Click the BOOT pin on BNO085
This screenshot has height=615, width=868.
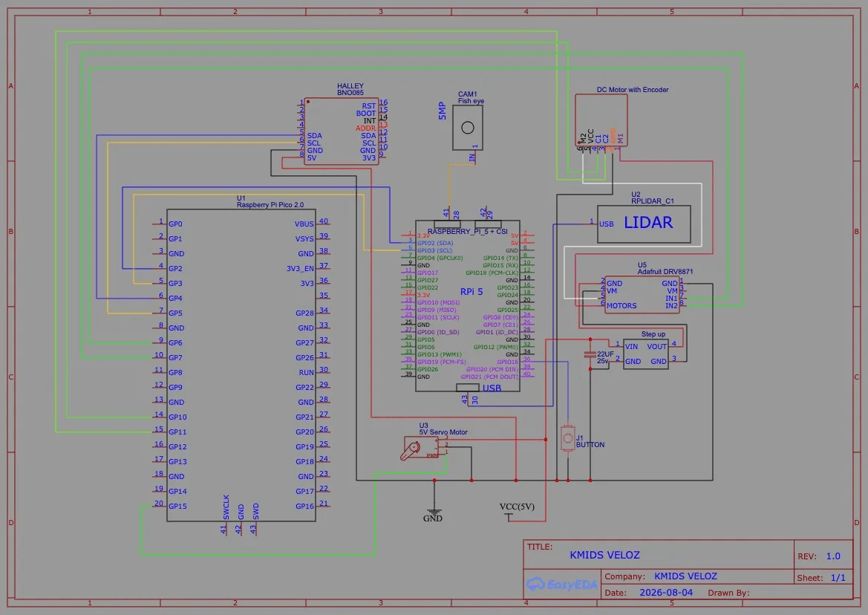click(366, 114)
